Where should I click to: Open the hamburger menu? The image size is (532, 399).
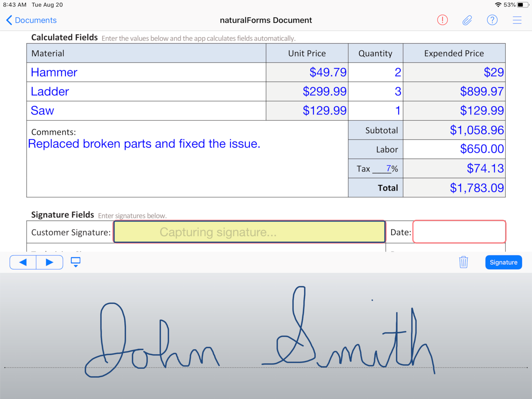[517, 20]
